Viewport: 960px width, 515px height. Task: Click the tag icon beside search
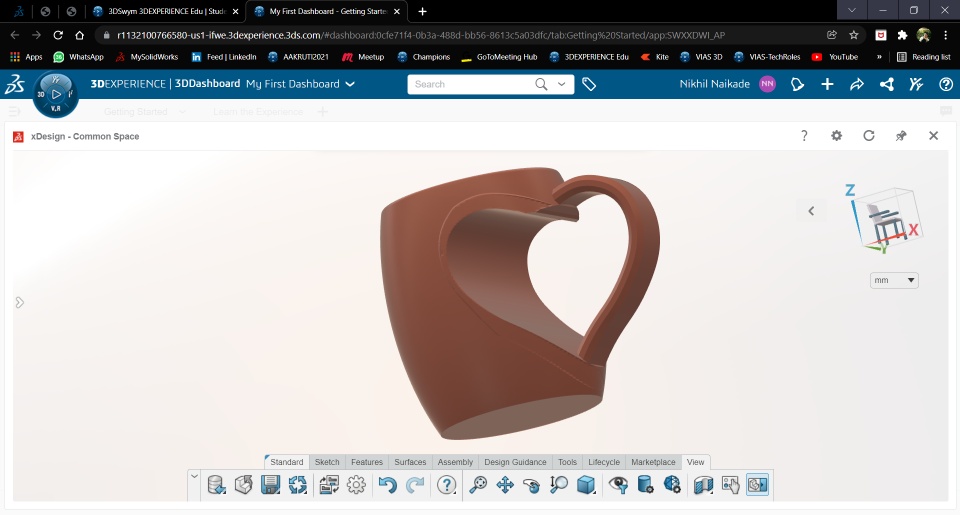coord(589,84)
